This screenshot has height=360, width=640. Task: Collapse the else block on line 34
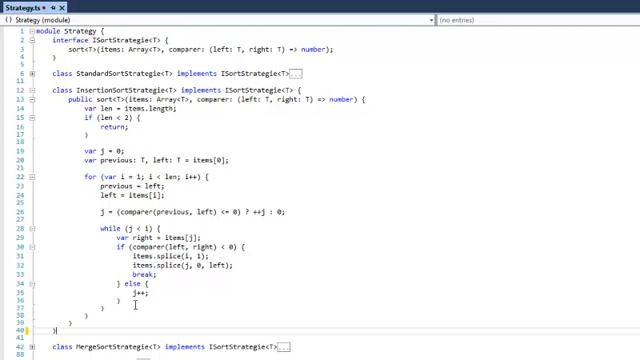32,284
